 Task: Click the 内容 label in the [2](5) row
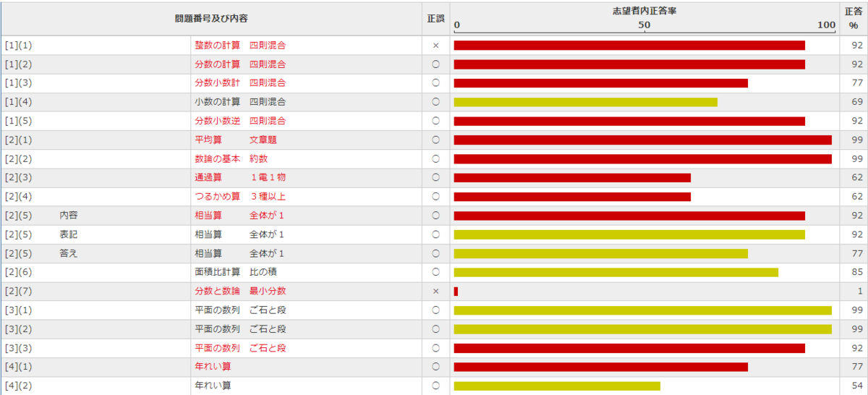(69, 215)
